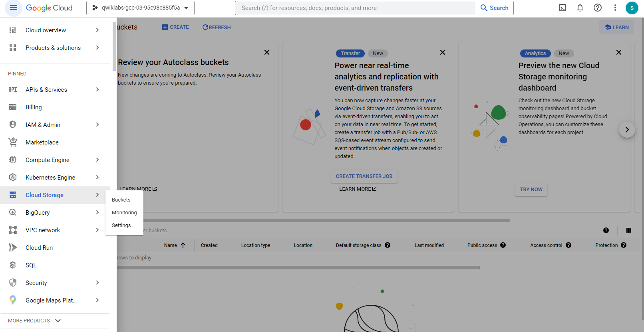Image resolution: width=644 pixels, height=332 pixels.
Task: Click the Google Cloud logo
Action: [x=49, y=8]
